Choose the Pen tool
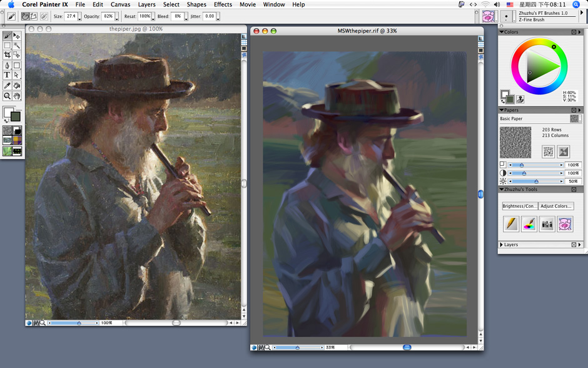 point(7,66)
